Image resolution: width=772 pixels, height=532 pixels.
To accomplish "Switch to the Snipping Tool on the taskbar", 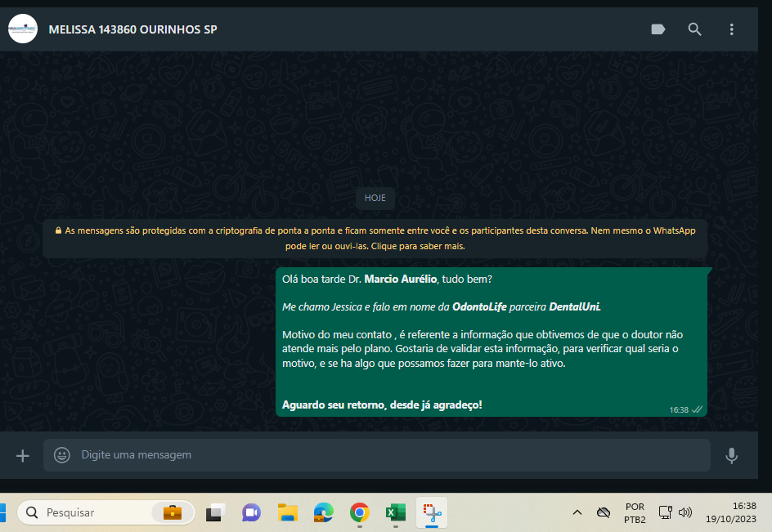I will 432,512.
